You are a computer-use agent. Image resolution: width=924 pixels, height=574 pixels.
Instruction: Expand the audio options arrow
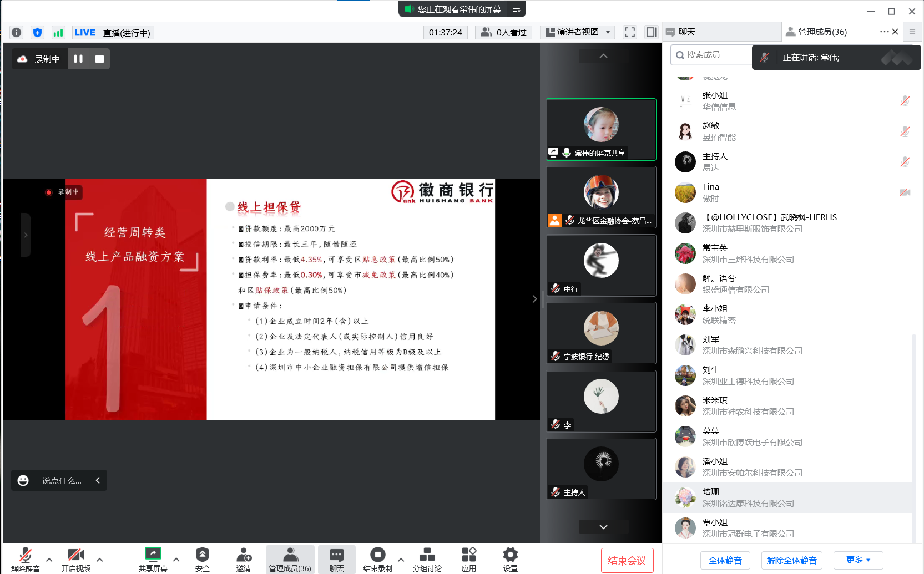click(49, 560)
